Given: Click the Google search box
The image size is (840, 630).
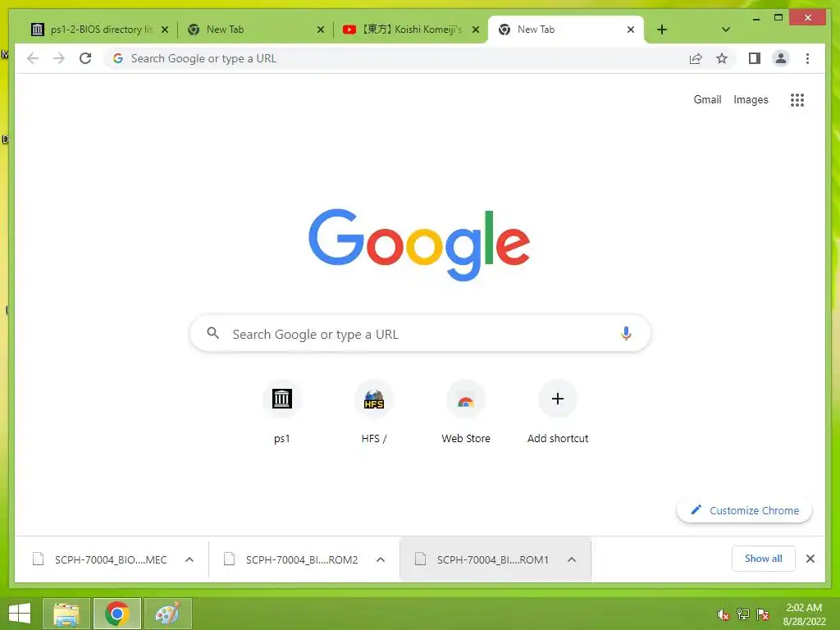Looking at the screenshot, I should (420, 333).
